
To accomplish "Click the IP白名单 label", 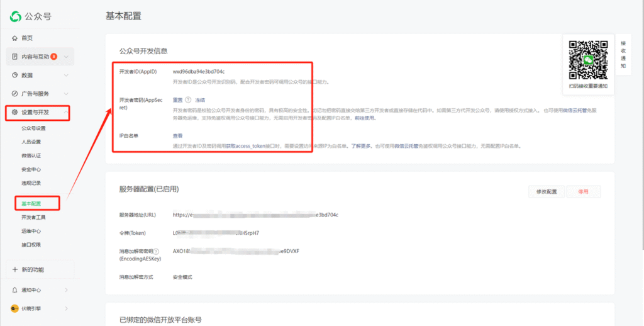I will pyautogui.click(x=128, y=136).
